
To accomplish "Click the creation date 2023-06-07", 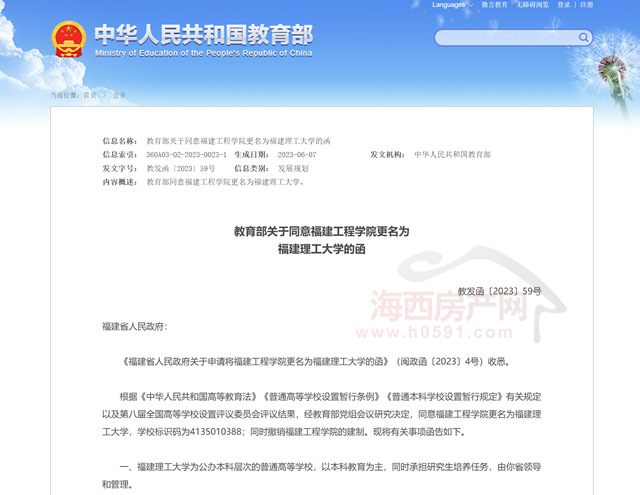I will tap(297, 155).
